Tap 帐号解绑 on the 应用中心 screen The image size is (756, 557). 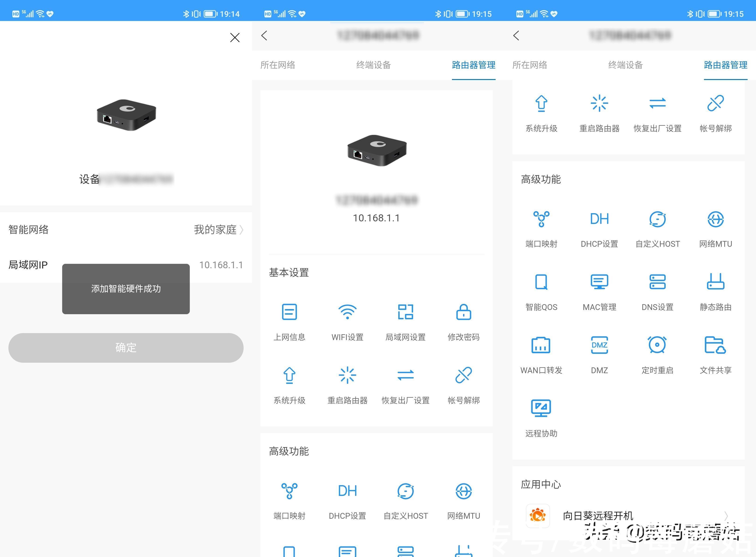[x=715, y=114]
